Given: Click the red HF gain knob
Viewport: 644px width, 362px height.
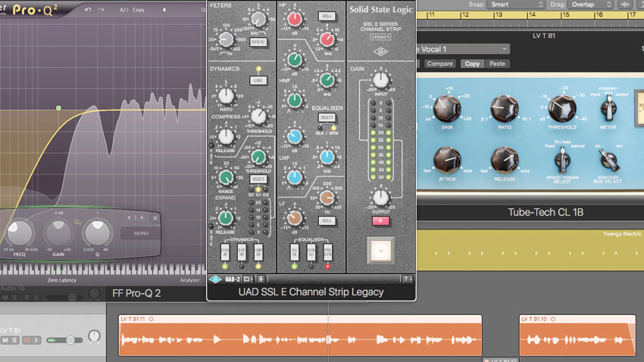Looking at the screenshot, I should tap(295, 19).
